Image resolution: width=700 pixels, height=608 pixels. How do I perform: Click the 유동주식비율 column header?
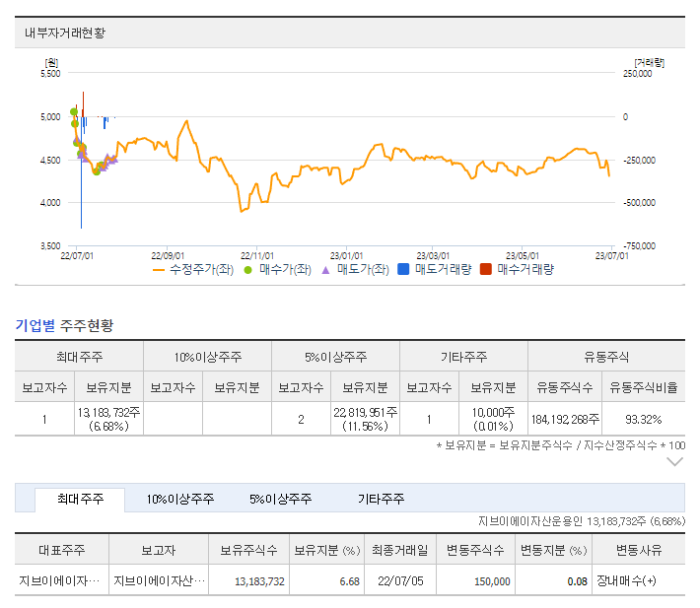tap(644, 387)
